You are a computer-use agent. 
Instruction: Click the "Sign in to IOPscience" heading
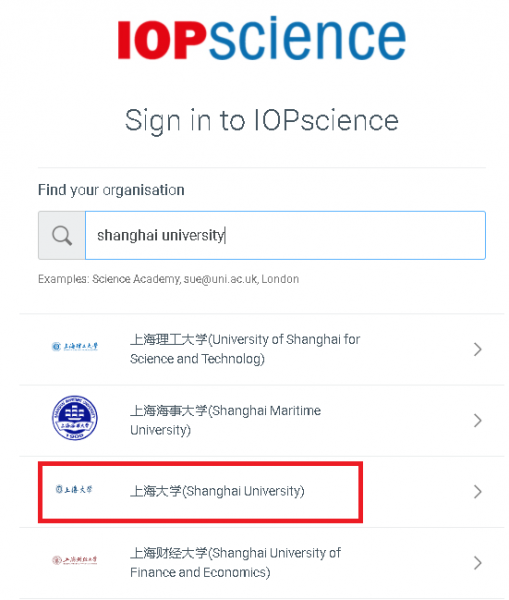(x=262, y=121)
